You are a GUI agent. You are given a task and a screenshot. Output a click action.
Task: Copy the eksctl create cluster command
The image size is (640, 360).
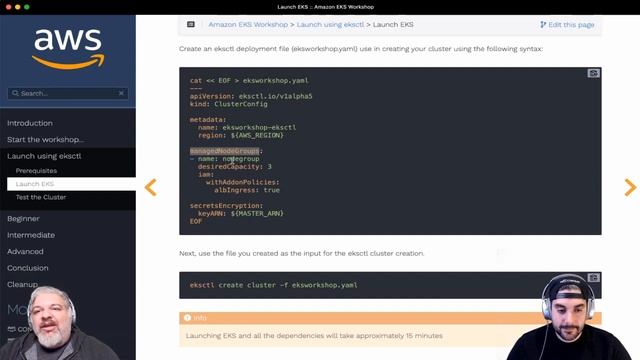coord(593,278)
